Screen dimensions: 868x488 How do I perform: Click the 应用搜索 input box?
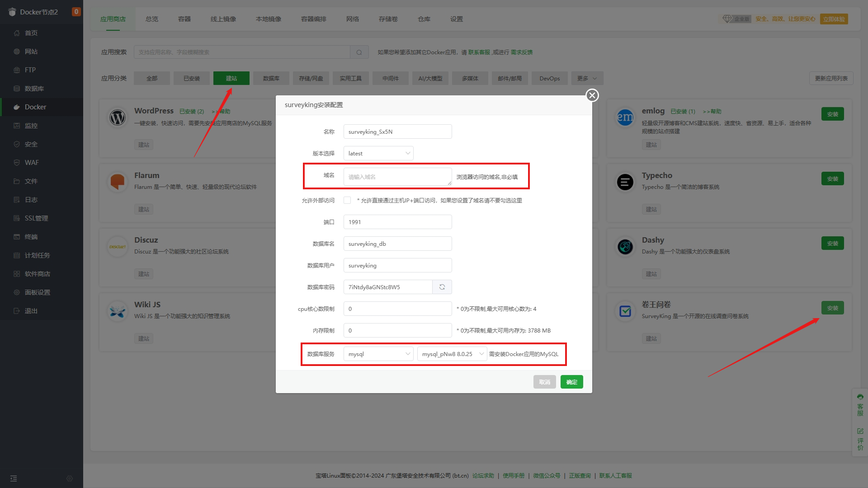click(242, 52)
